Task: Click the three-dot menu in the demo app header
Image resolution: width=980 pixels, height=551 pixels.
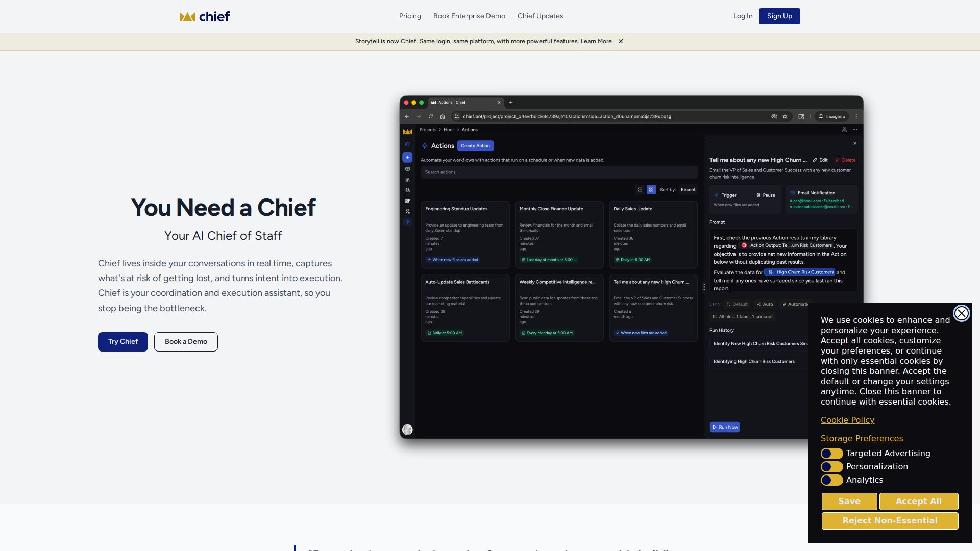Action: 855,130
